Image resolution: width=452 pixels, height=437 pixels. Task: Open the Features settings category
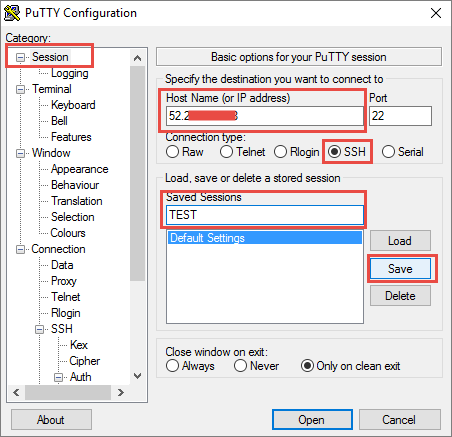(x=71, y=137)
